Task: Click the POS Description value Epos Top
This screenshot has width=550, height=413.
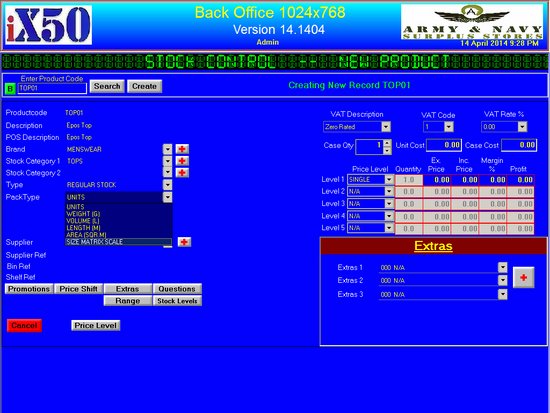Action: tap(79, 137)
